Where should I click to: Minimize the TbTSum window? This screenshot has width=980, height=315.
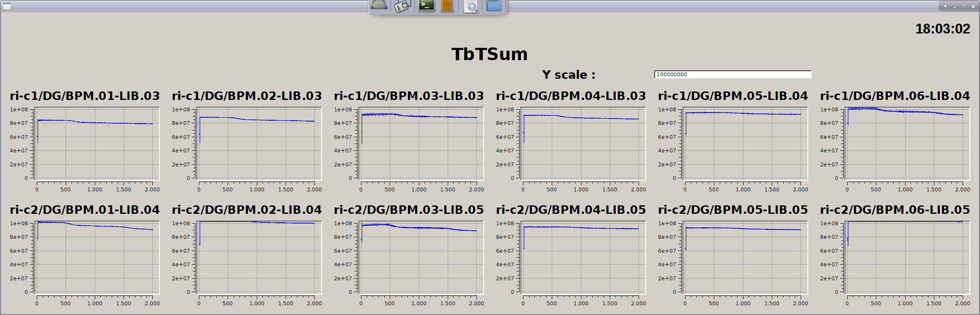pos(955,6)
